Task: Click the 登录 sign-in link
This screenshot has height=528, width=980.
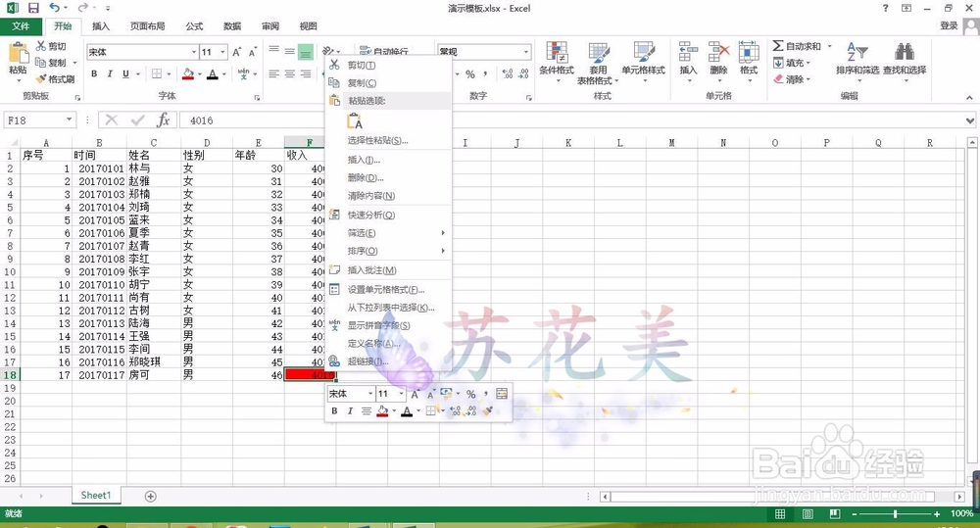Action: click(x=949, y=25)
